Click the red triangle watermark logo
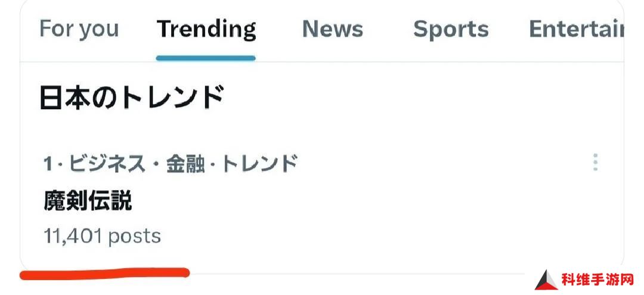 546,280
